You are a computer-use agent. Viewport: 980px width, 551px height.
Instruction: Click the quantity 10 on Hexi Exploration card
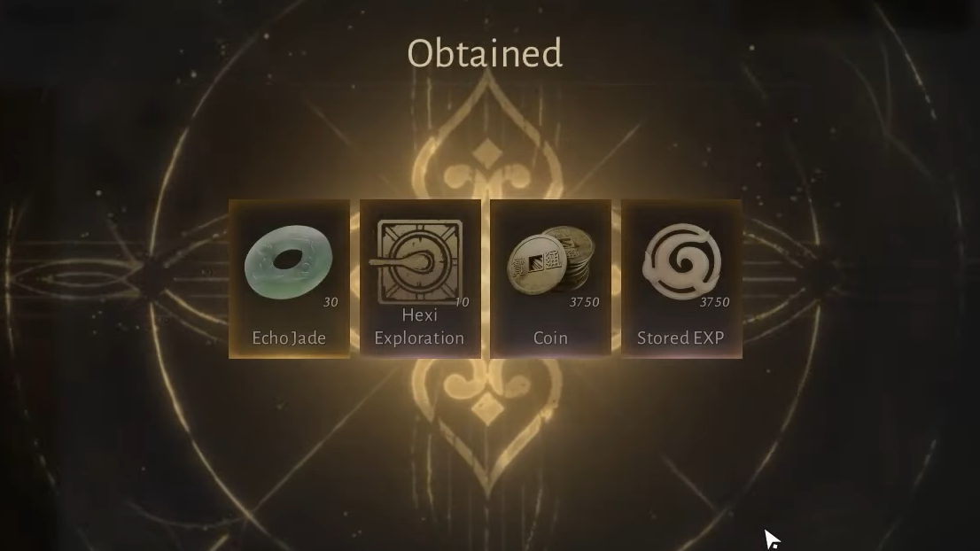coord(462,302)
